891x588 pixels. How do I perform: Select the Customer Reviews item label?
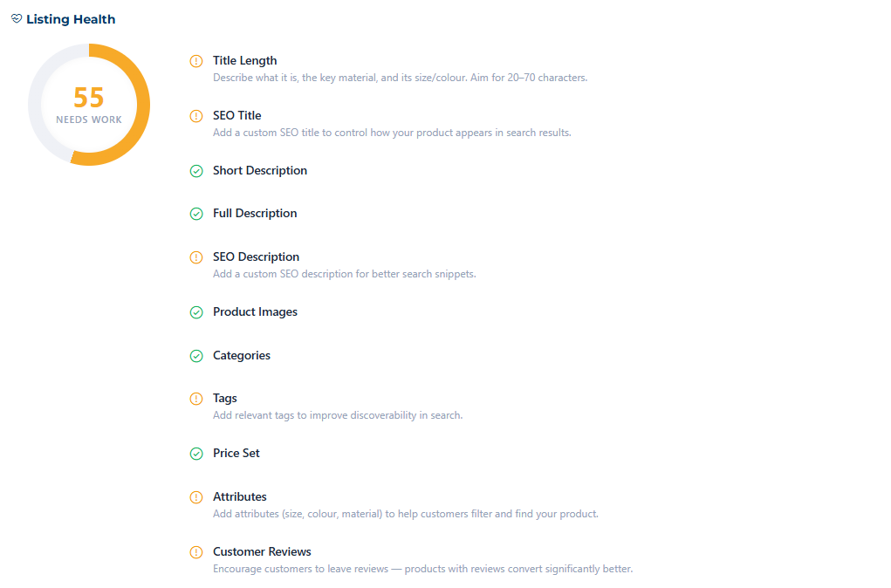(x=262, y=551)
